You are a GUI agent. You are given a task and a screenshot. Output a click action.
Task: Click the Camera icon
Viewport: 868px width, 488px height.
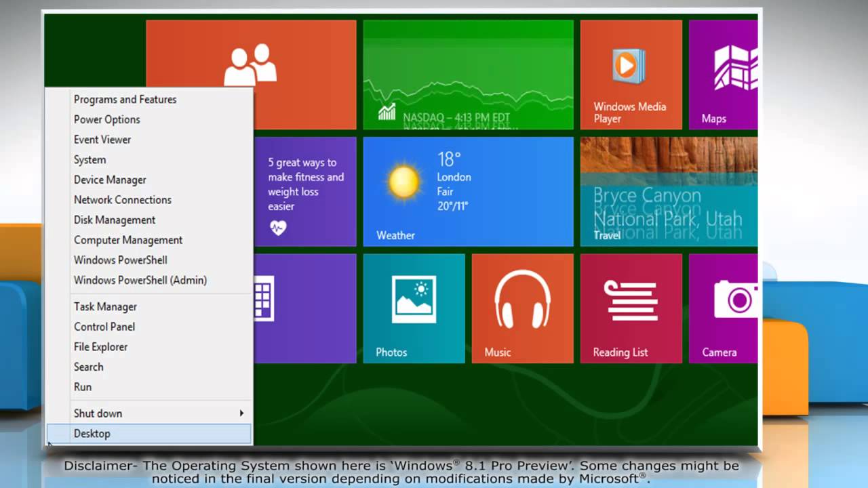736,299
